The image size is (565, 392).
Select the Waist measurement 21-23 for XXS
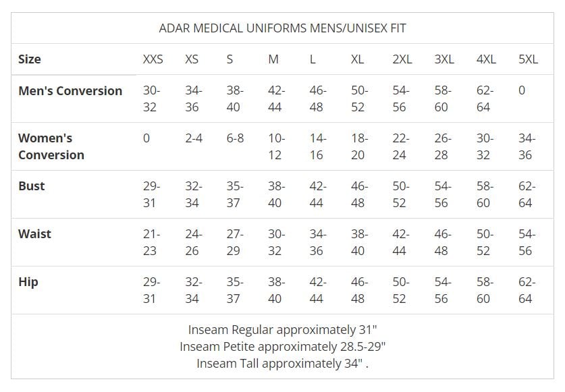tap(151, 242)
